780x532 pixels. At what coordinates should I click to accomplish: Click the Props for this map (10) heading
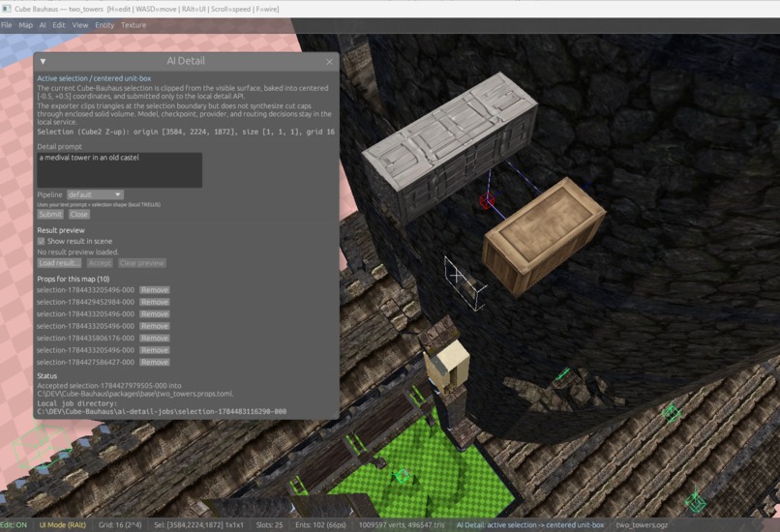click(x=74, y=279)
